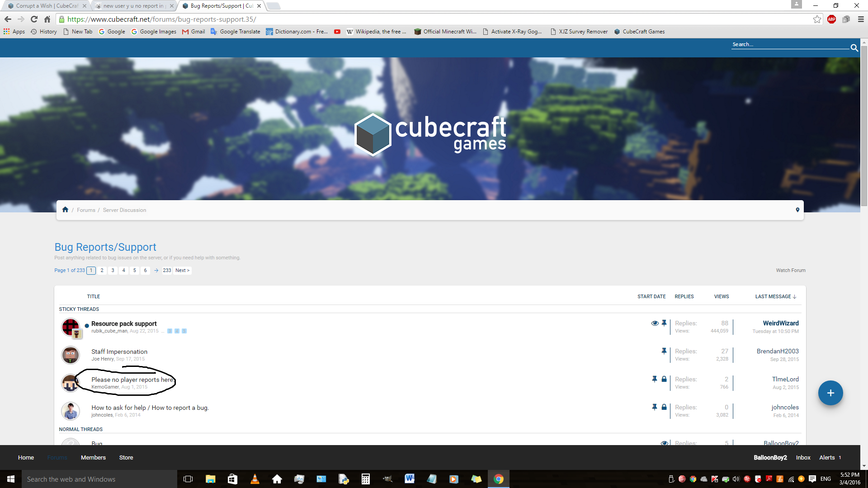The image size is (868, 488).
Task: Open the Gmail bookmark
Action: click(193, 32)
